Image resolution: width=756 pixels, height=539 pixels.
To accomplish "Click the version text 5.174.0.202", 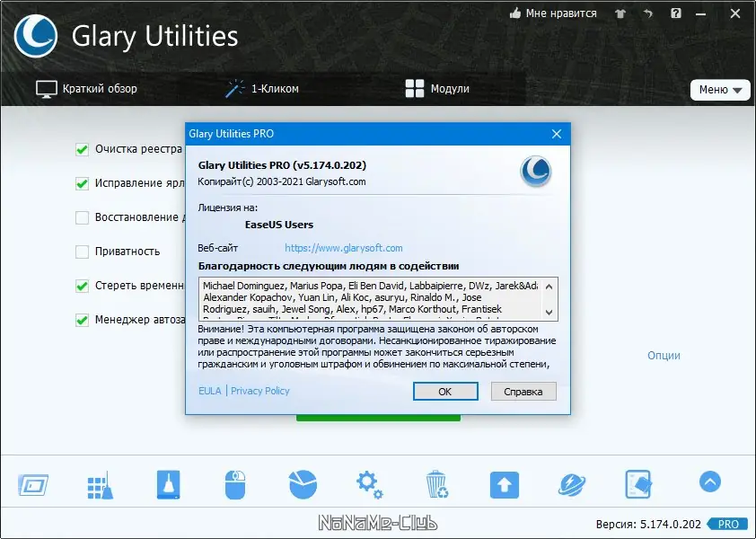I will point(670,524).
